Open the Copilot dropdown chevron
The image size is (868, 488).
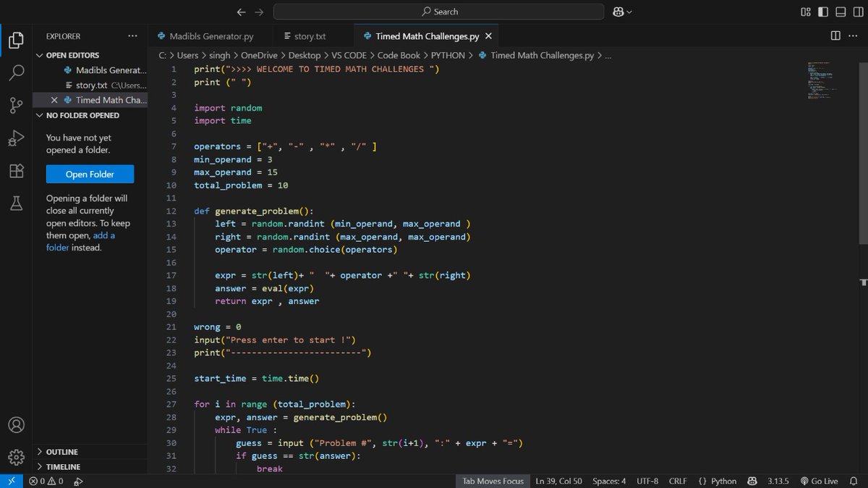point(629,12)
